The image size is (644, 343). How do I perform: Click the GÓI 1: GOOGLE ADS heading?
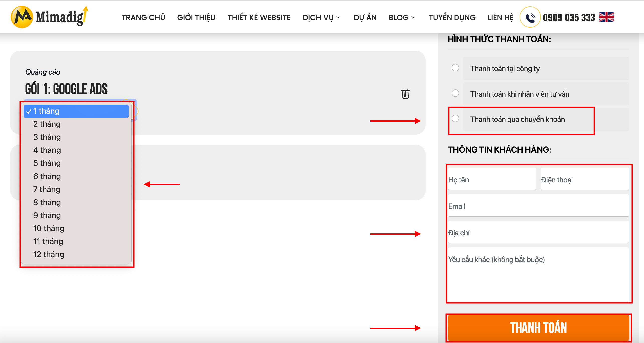click(66, 89)
